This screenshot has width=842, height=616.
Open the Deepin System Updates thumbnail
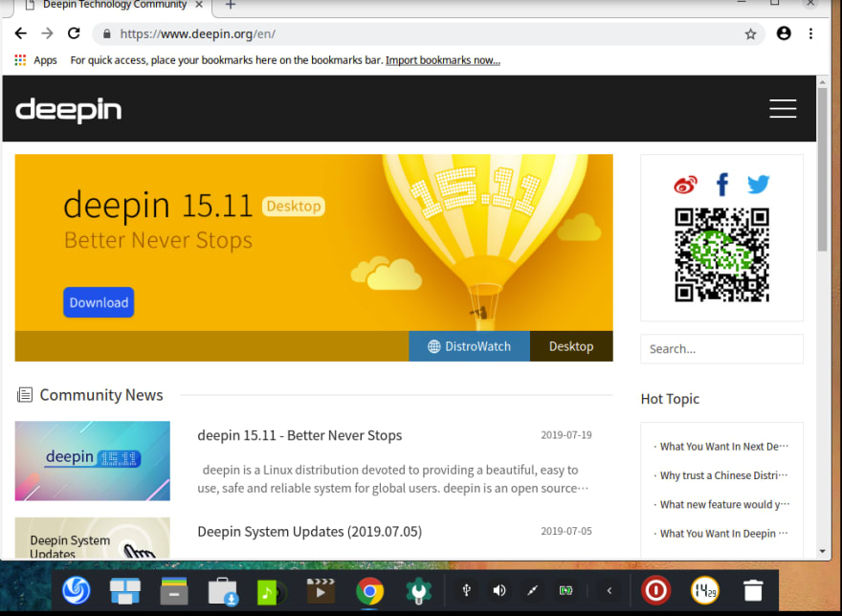click(x=93, y=538)
